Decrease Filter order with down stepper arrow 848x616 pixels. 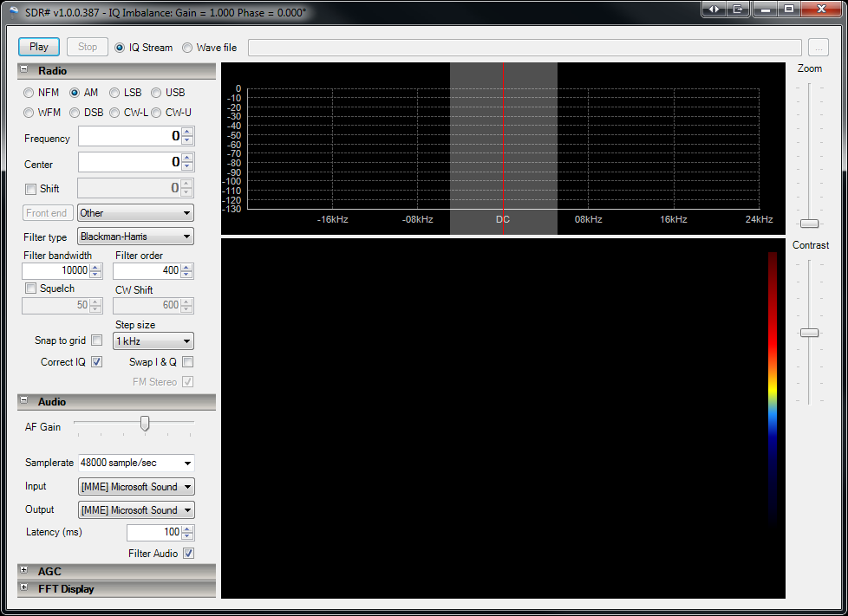coord(186,274)
